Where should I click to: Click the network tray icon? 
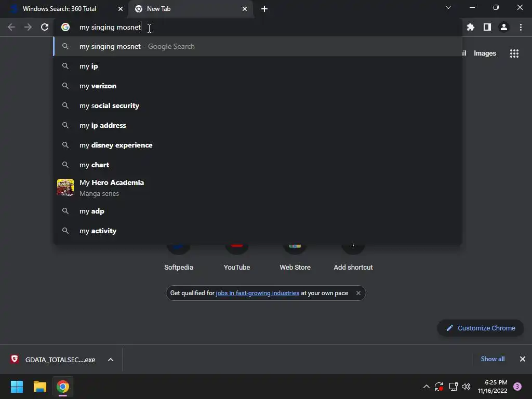click(x=453, y=387)
